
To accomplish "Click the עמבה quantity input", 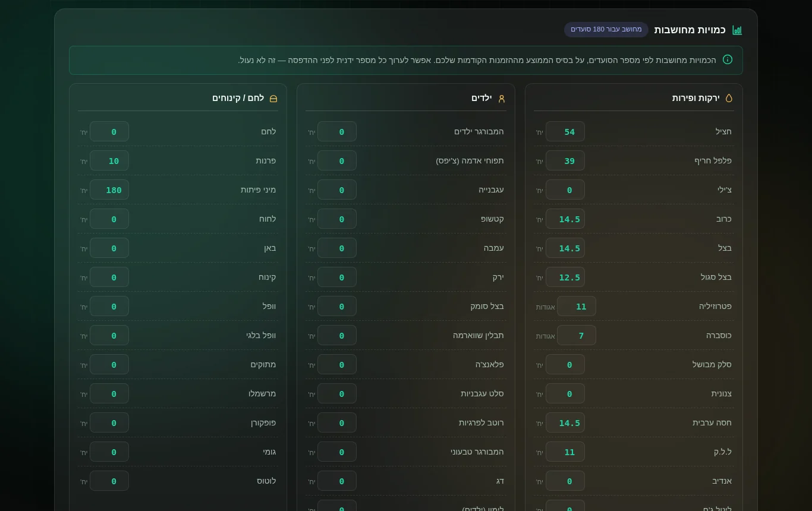I will tap(337, 248).
